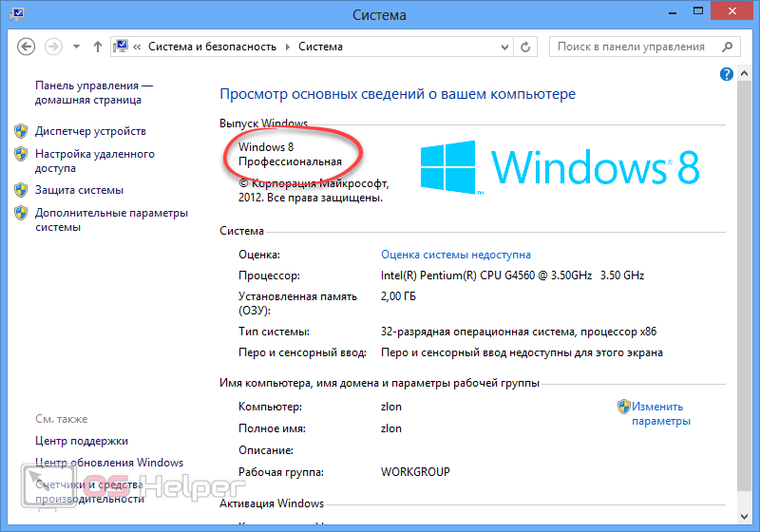Click shield icon beside 'Диспетчер устройств'
This screenshot has width=760, height=532.
(21, 131)
